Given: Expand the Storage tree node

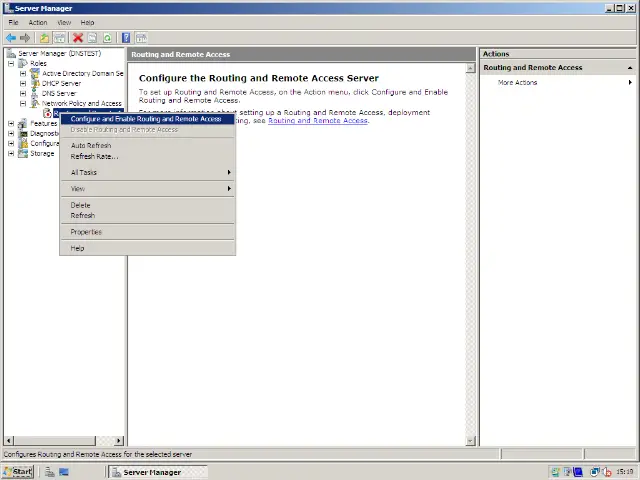Looking at the screenshot, I should (11, 153).
